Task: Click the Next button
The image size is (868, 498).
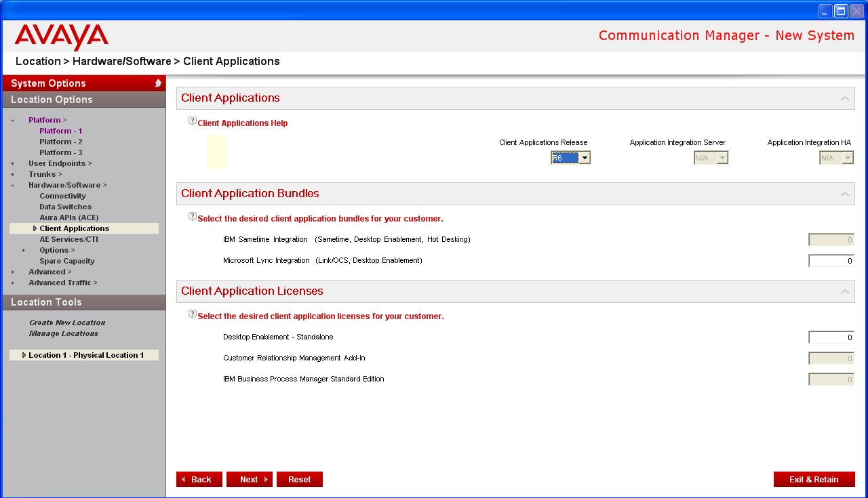Action: click(x=250, y=479)
